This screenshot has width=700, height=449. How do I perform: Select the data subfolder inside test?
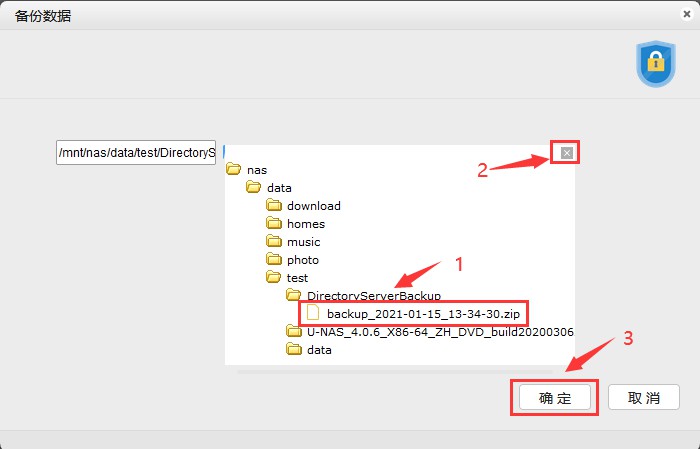coord(319,350)
